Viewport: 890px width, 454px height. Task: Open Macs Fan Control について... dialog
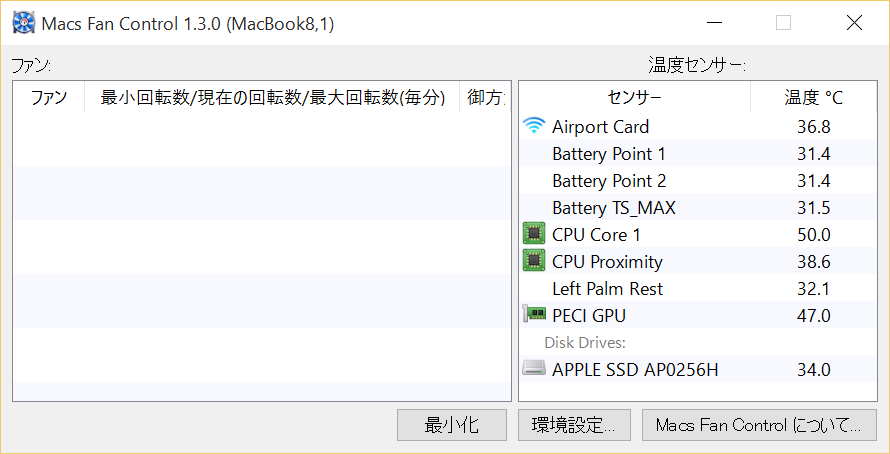(x=759, y=424)
